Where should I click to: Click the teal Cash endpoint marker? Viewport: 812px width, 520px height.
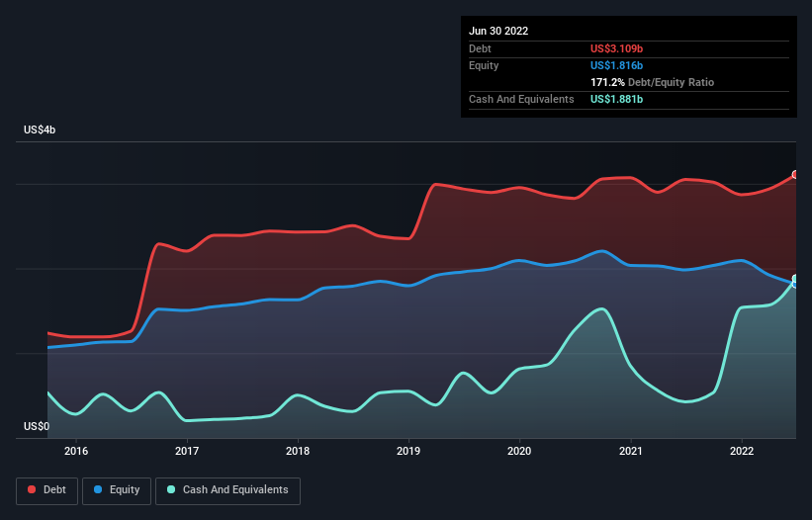pyautogui.click(x=795, y=279)
